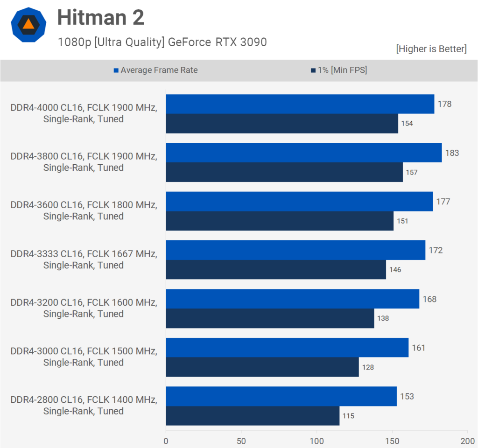Select the DDR4-2800 average frame rate bar
The image size is (478, 448).
coord(281,396)
